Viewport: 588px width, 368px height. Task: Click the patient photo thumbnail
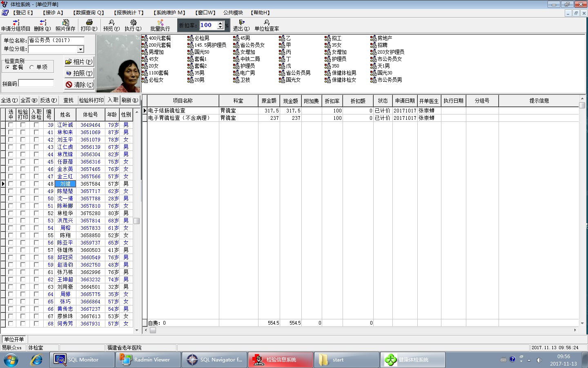point(118,63)
